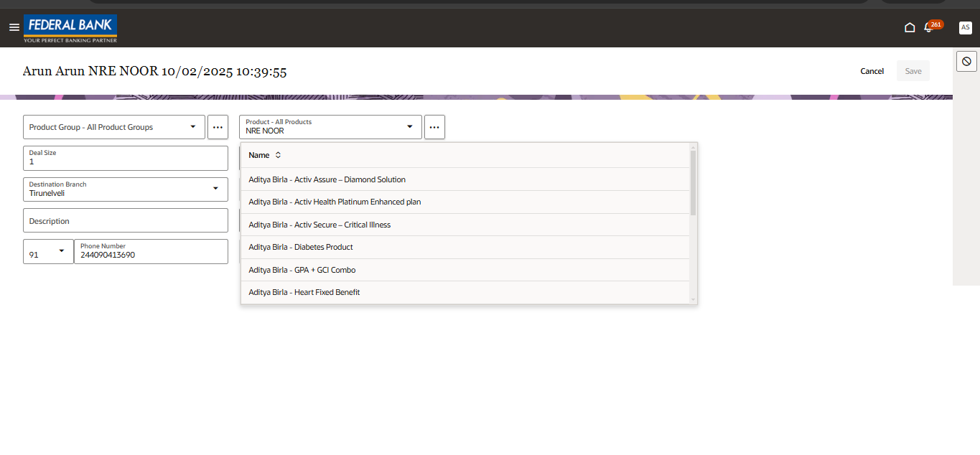The height and width of the screenshot is (455, 980).
Task: Open notifications bell showing 261
Action: point(932,26)
